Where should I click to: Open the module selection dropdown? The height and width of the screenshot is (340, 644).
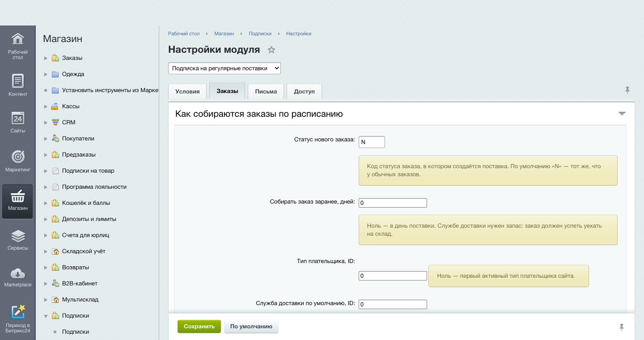[225, 68]
